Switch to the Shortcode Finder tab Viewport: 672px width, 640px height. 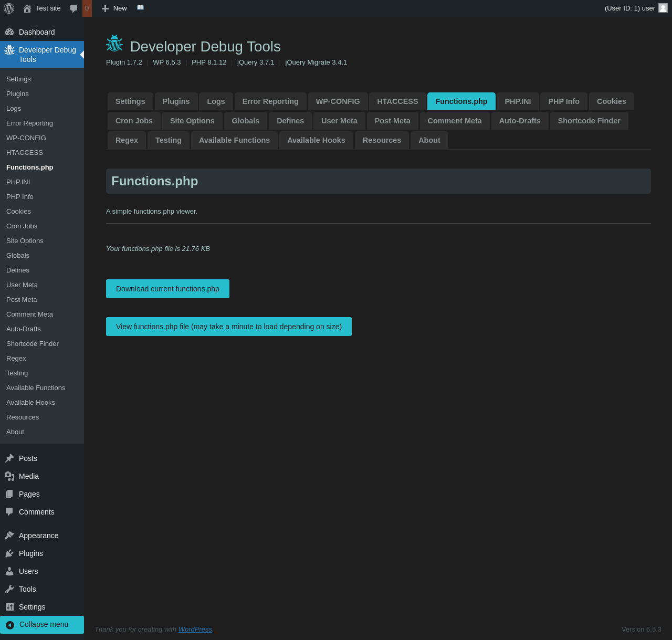[589, 121]
